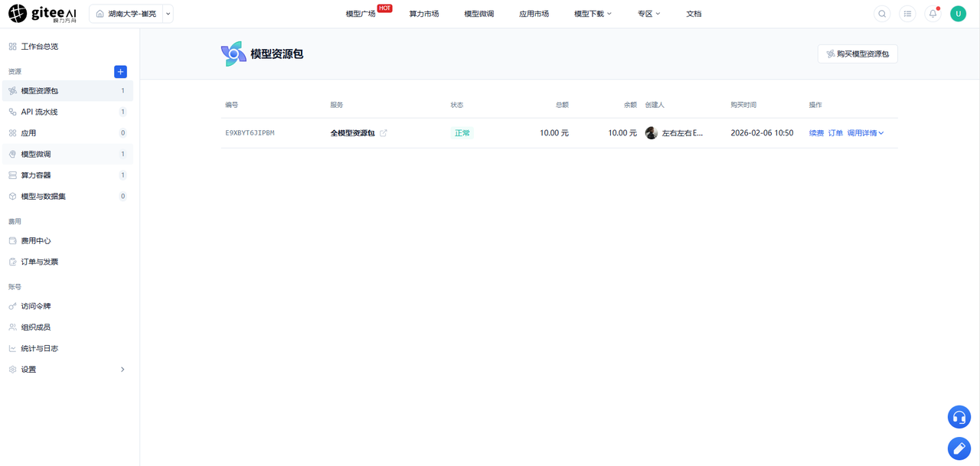Click the blue pencil feedback icon

(x=959, y=448)
